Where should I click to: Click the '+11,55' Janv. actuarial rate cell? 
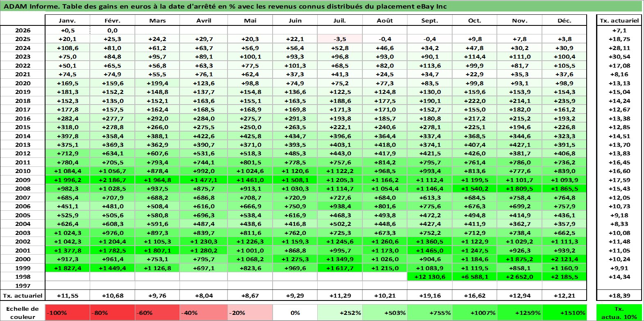67,296
